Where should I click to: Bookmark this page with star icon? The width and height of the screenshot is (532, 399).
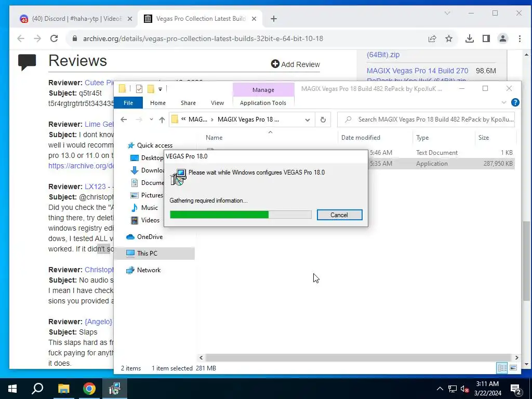click(449, 38)
